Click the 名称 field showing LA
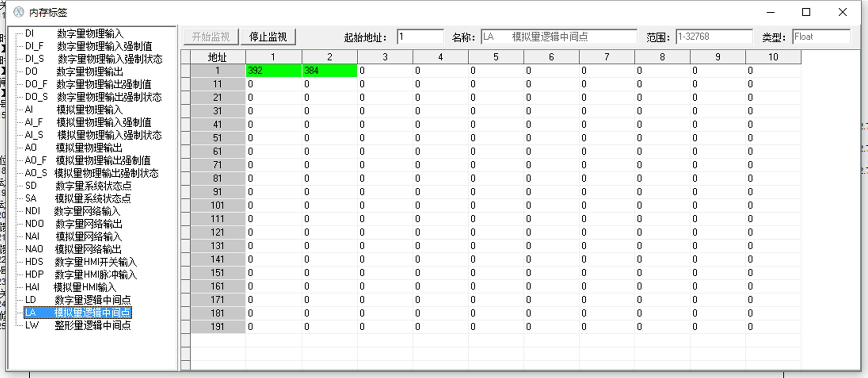868x378 pixels. pyautogui.click(x=558, y=37)
